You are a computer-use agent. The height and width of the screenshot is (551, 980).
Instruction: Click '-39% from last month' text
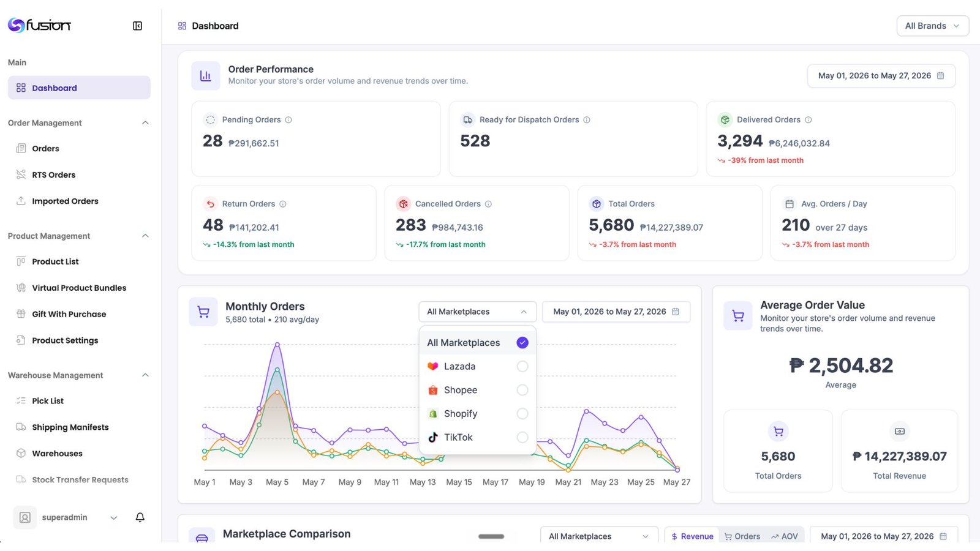point(766,160)
